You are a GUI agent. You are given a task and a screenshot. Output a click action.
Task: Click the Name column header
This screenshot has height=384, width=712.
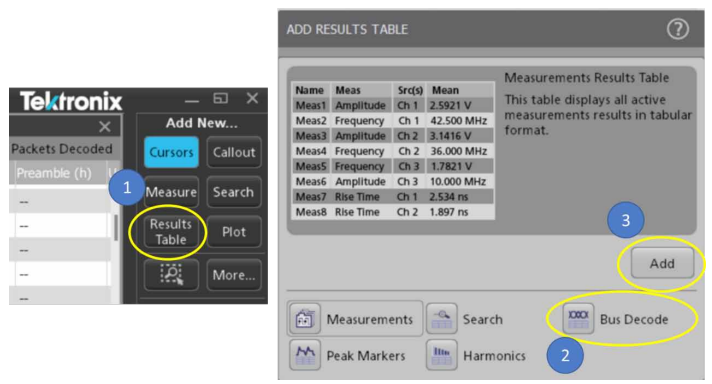(310, 90)
